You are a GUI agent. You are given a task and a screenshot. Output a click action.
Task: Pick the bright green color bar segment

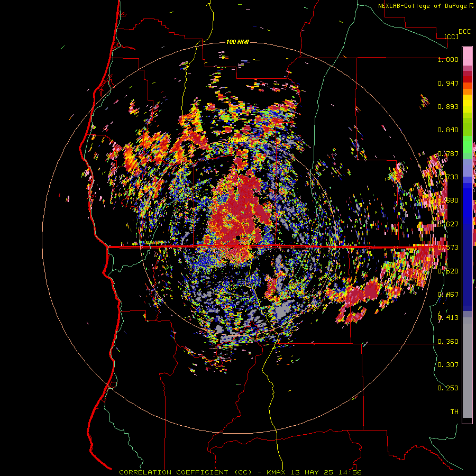467,144
